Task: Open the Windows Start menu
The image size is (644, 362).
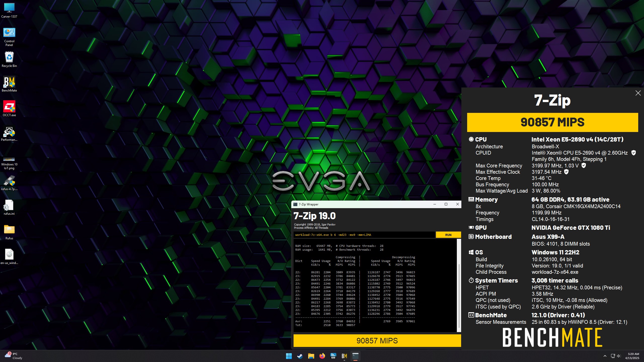Action: [289, 356]
